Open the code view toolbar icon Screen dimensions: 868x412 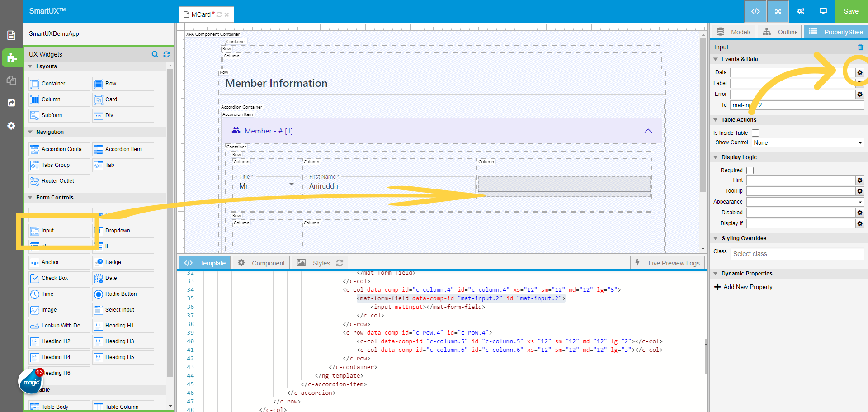[x=755, y=11]
